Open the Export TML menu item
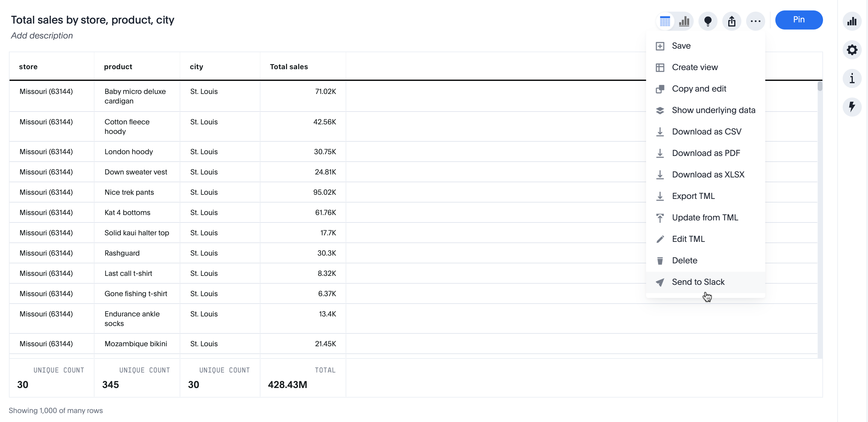The width and height of the screenshot is (868, 422). 694,196
